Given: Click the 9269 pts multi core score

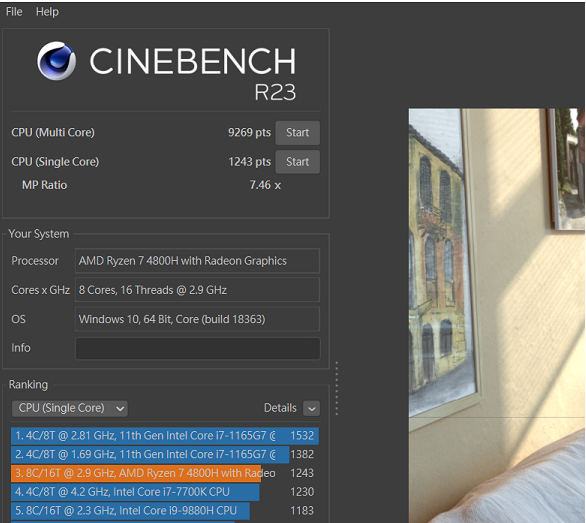Looking at the screenshot, I should click(x=249, y=132).
